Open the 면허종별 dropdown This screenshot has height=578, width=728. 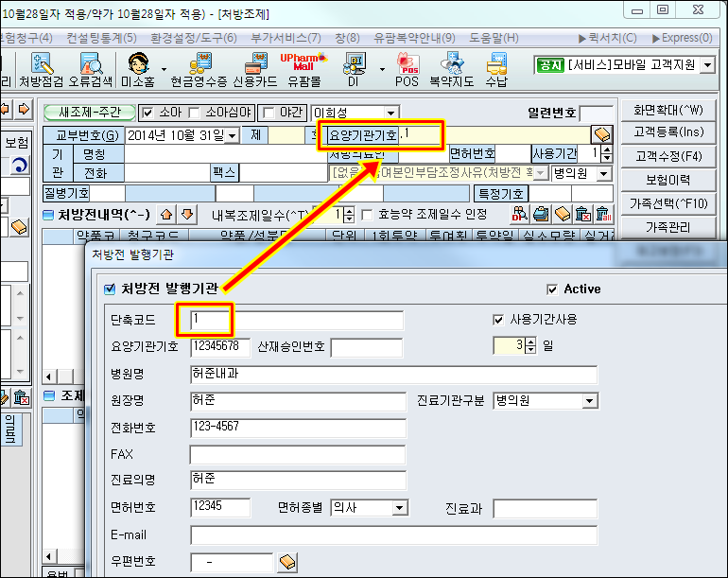[x=400, y=509]
